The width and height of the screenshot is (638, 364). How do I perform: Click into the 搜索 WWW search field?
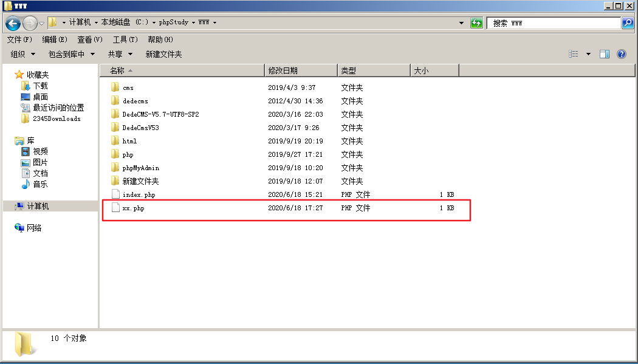pos(554,23)
